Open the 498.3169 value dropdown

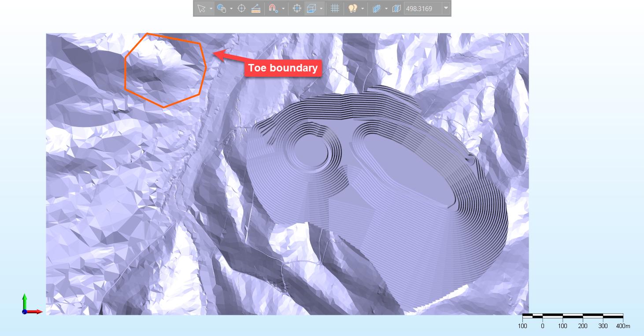tap(446, 8)
